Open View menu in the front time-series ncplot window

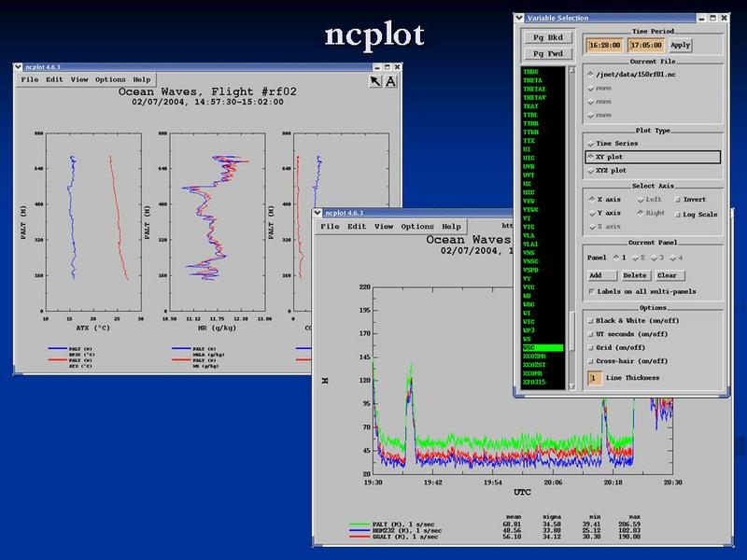point(384,227)
